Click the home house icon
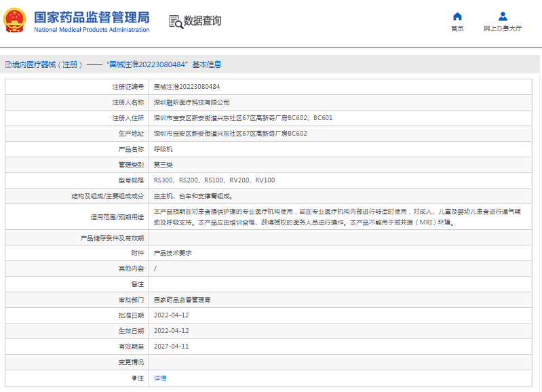The height and width of the screenshot is (392, 542). (457, 16)
